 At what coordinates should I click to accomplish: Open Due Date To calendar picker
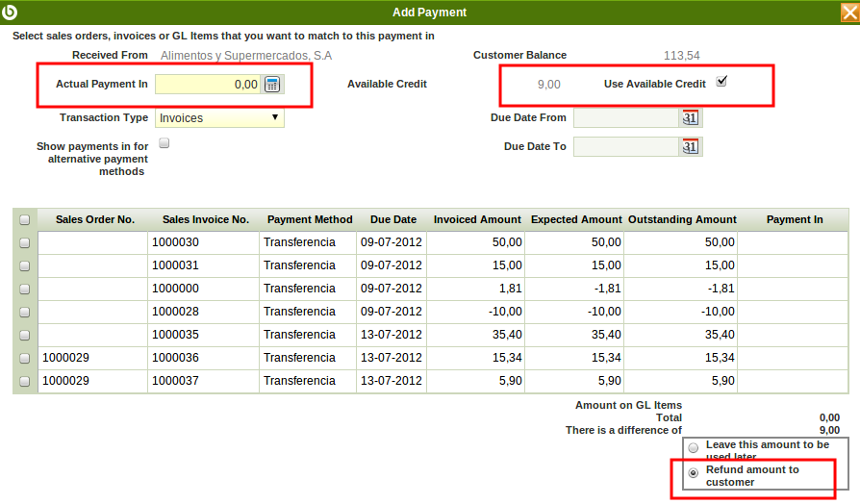[690, 147]
